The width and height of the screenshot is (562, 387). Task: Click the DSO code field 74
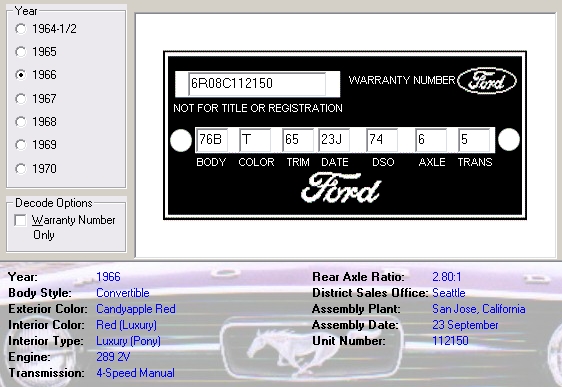tap(382, 140)
